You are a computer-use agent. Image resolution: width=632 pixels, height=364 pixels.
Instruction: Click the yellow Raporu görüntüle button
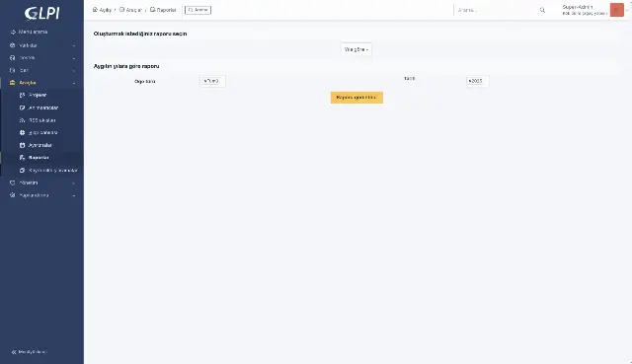pos(356,98)
